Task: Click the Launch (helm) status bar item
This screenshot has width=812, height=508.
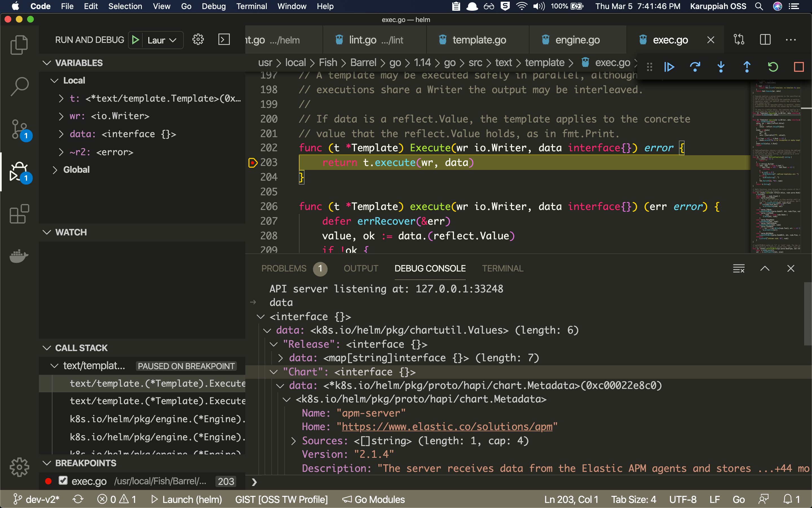Action: (187, 500)
